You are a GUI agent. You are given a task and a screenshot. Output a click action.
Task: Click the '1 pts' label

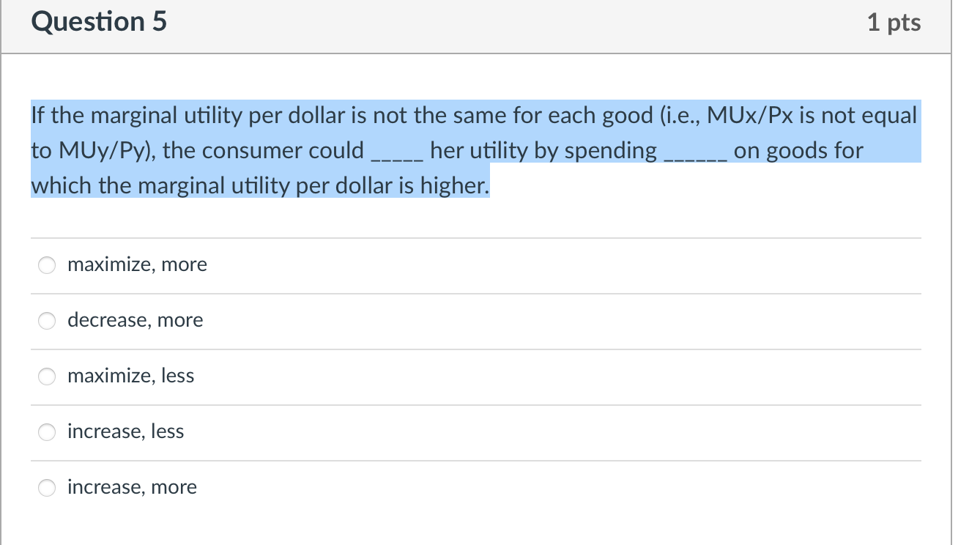coord(894,22)
